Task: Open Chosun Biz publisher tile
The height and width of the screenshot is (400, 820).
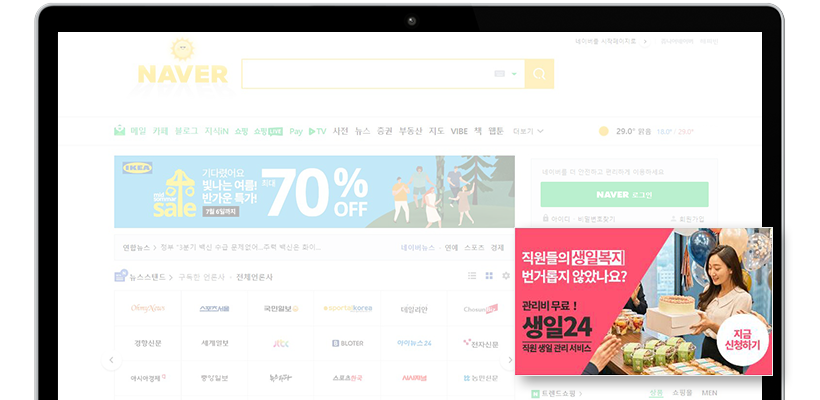Action: [x=481, y=308]
